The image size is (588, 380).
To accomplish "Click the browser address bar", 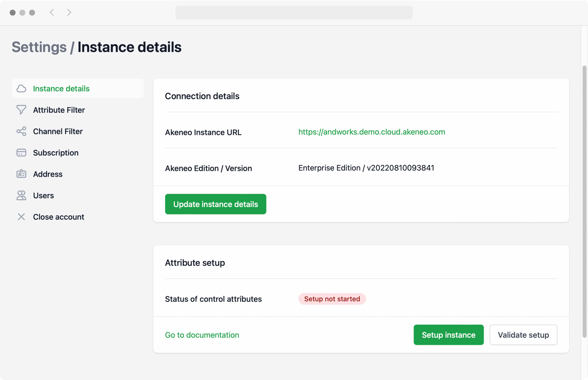I will click(293, 12).
